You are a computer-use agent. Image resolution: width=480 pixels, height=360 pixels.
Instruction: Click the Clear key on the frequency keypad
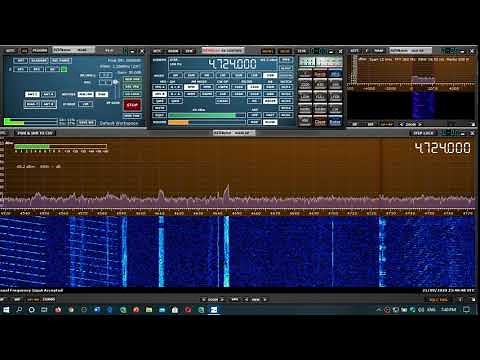coord(320,122)
